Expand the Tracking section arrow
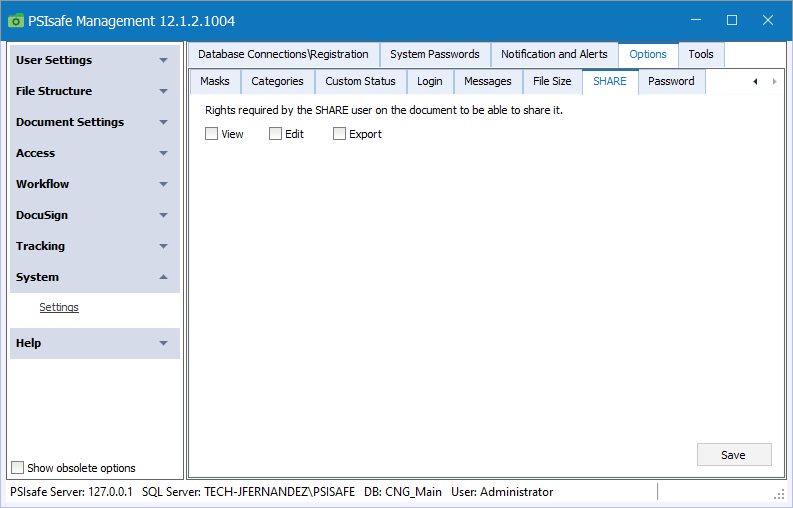793x508 pixels. [163, 246]
